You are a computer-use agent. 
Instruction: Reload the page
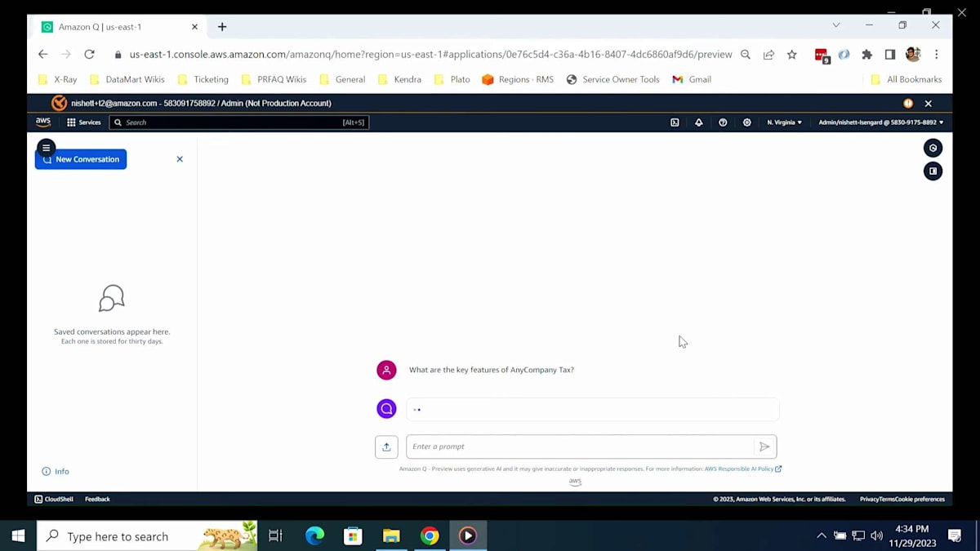point(89,55)
